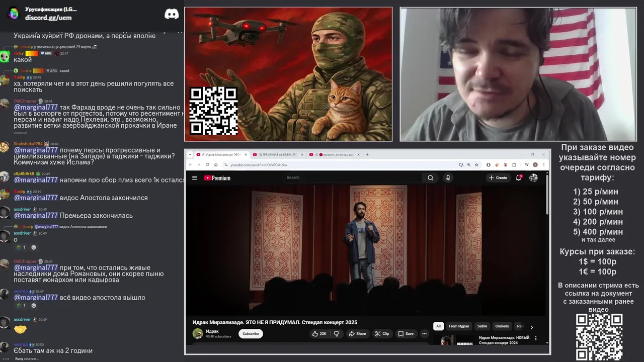Open the YouTube account avatar menu
Screen dimensions: 644x362
point(533,177)
